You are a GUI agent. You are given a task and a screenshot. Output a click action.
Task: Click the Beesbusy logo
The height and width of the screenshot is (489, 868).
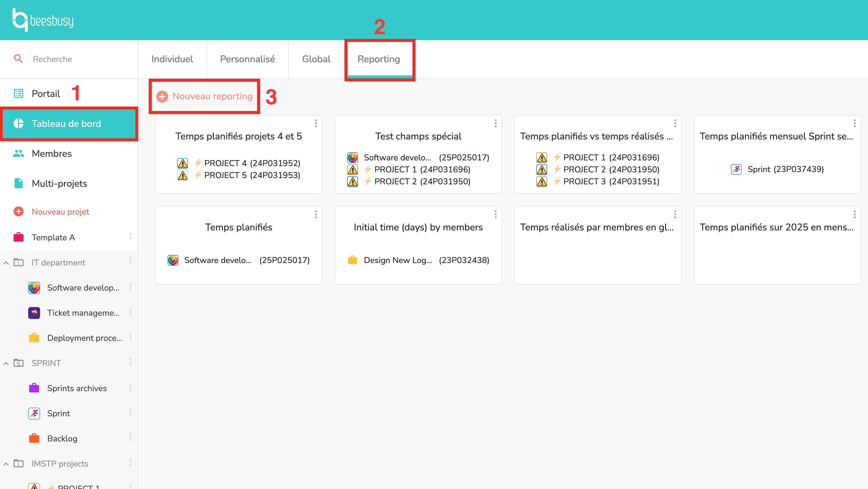pyautogui.click(x=43, y=20)
